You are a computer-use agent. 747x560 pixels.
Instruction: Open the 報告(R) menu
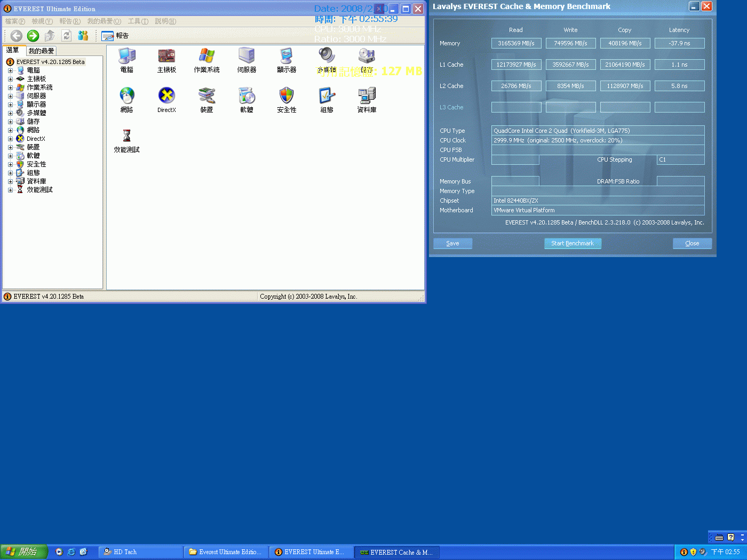coord(70,21)
